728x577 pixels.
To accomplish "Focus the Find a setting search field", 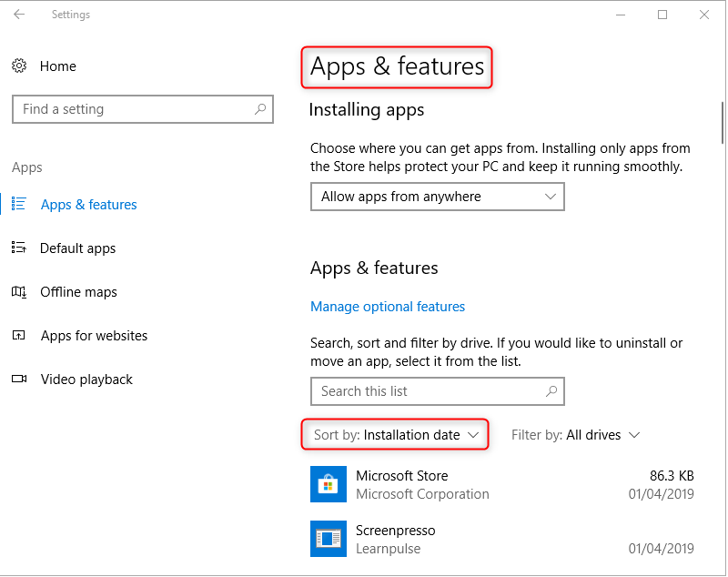I will coord(132,109).
